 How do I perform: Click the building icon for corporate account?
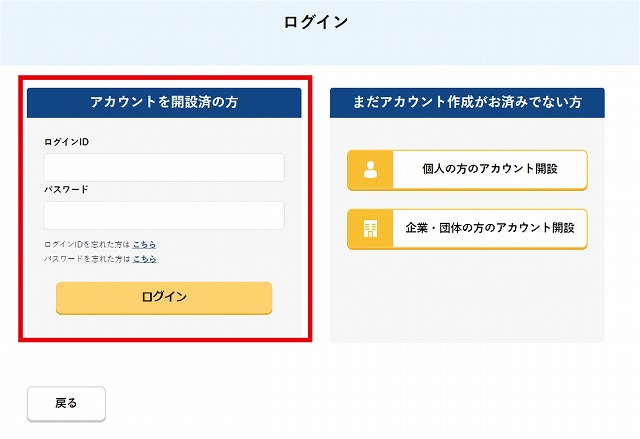point(370,228)
